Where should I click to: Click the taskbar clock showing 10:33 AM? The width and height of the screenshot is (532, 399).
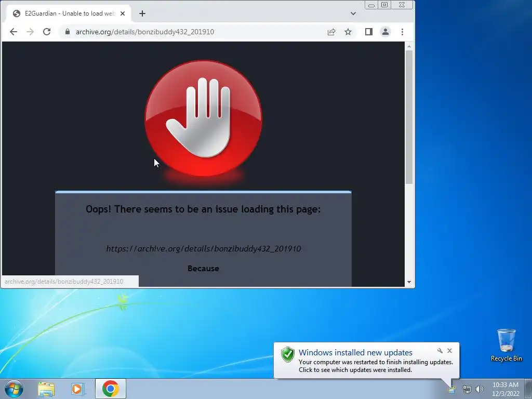[505, 389]
